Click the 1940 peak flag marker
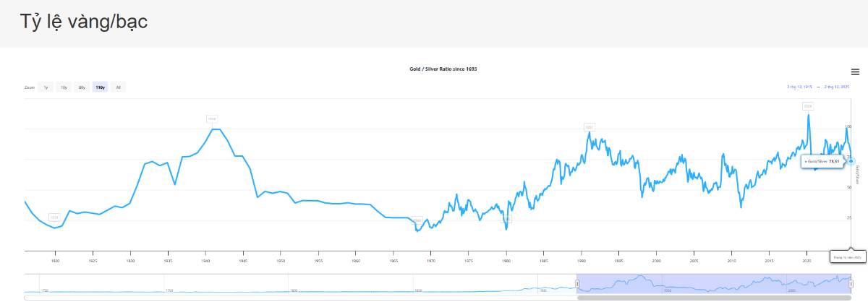The height and width of the screenshot is (302, 868). pos(212,118)
